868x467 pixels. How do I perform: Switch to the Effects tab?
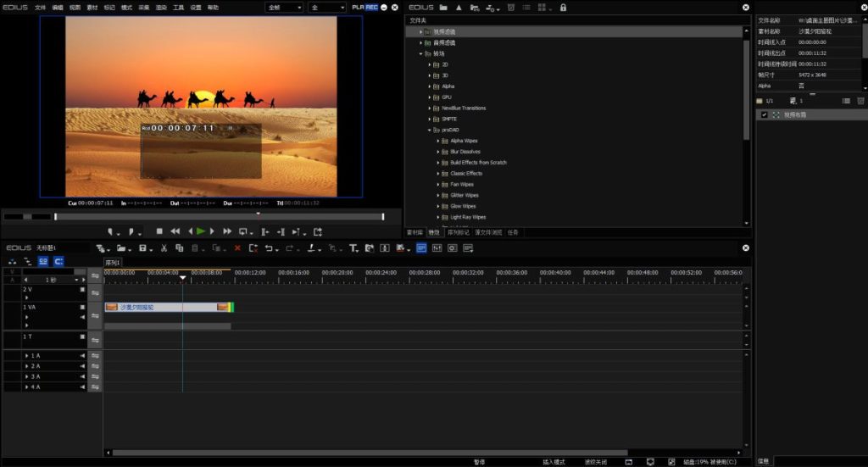(435, 232)
